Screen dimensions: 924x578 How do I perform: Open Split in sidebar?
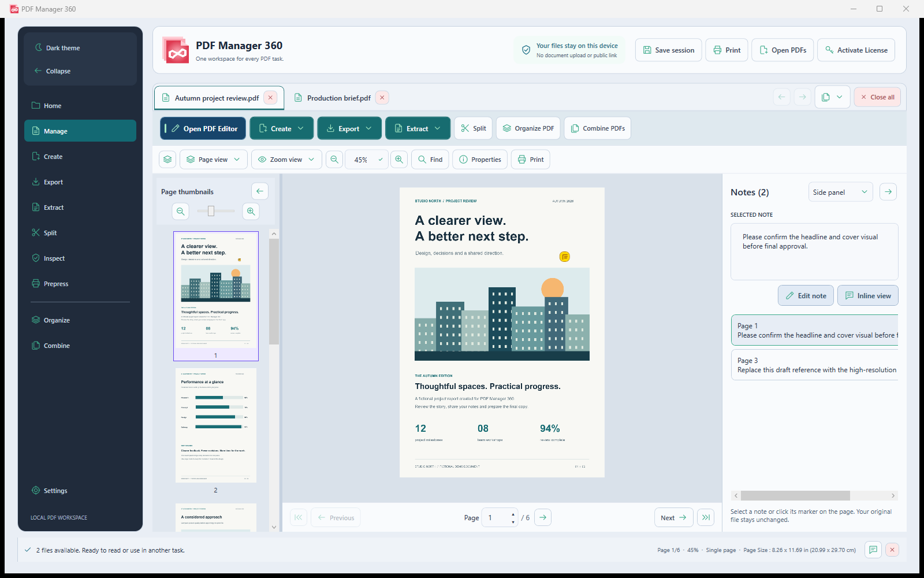tap(80, 233)
